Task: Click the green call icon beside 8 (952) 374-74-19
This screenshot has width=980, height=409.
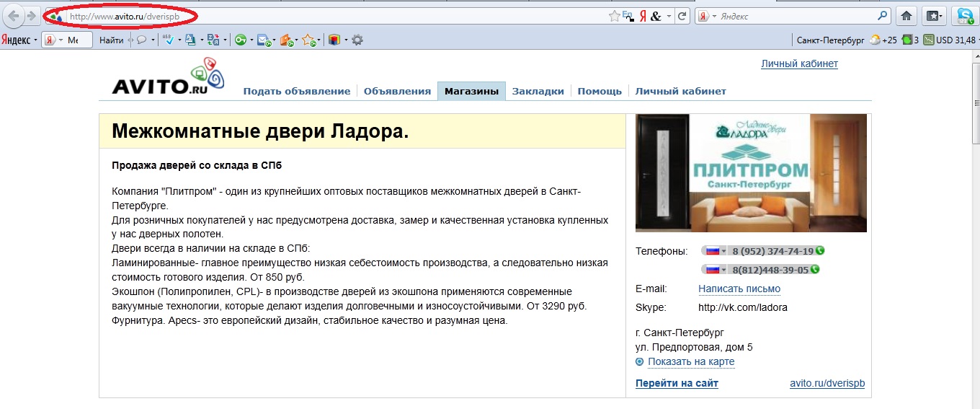Action: (819, 251)
